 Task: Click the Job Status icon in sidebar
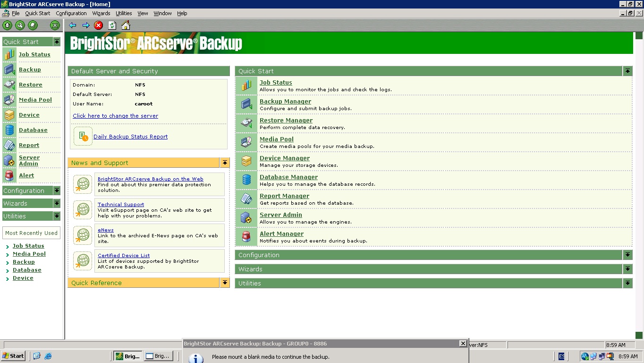tap(9, 54)
